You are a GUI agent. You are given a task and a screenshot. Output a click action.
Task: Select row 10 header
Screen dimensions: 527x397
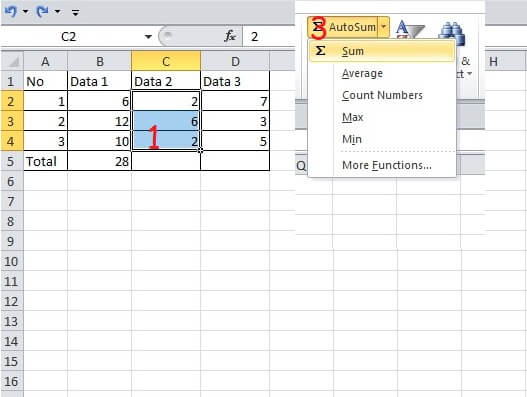point(12,261)
